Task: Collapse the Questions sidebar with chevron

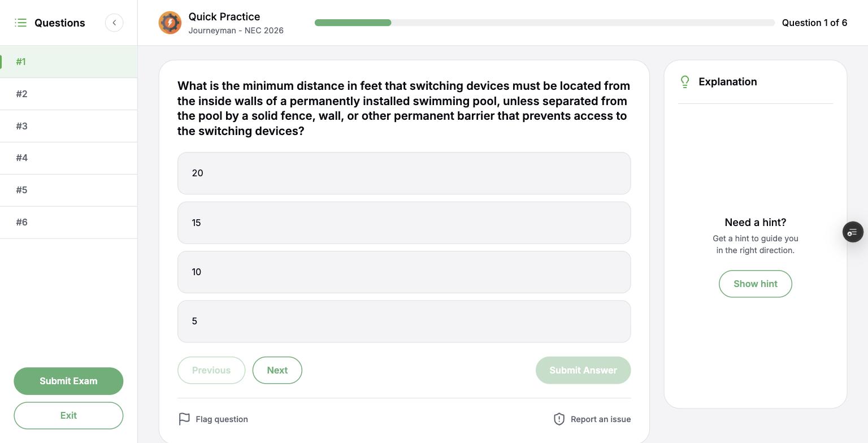Action: tap(114, 23)
